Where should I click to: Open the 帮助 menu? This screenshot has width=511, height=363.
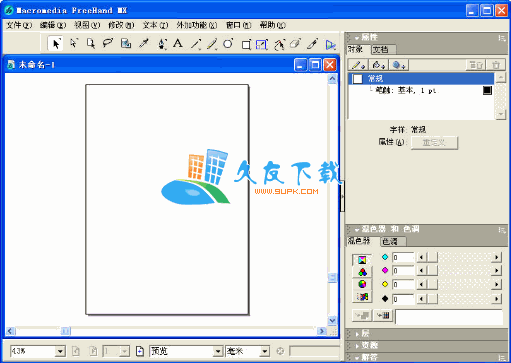click(272, 25)
